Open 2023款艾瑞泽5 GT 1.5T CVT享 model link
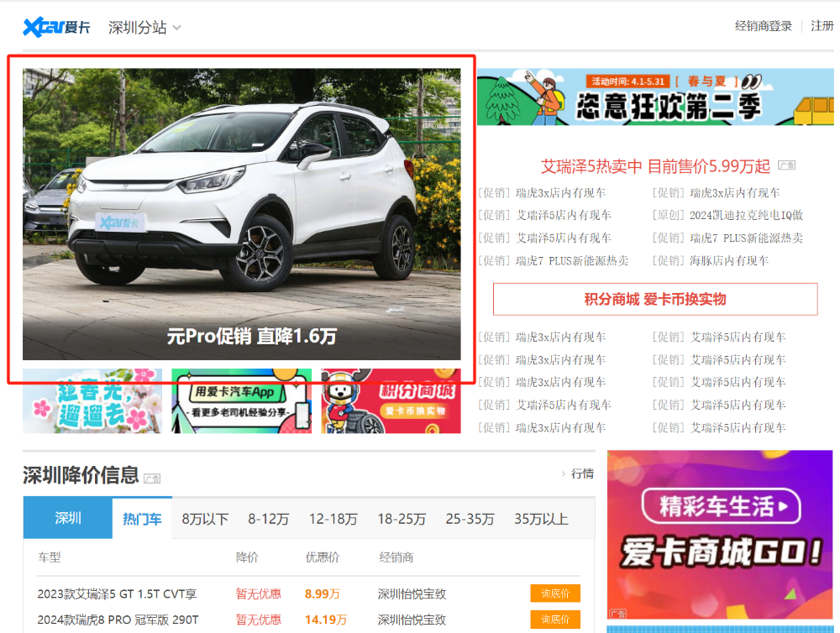Image resolution: width=840 pixels, height=633 pixels. click(x=117, y=594)
